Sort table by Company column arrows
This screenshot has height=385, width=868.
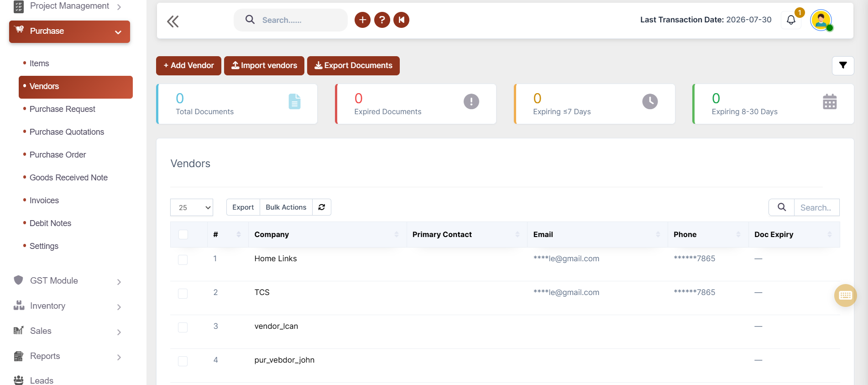point(397,234)
